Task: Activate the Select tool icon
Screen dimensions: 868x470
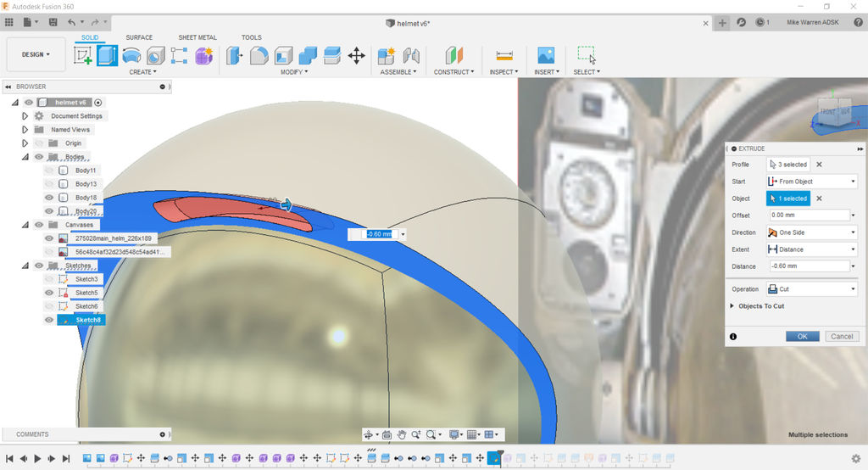Action: (587, 55)
